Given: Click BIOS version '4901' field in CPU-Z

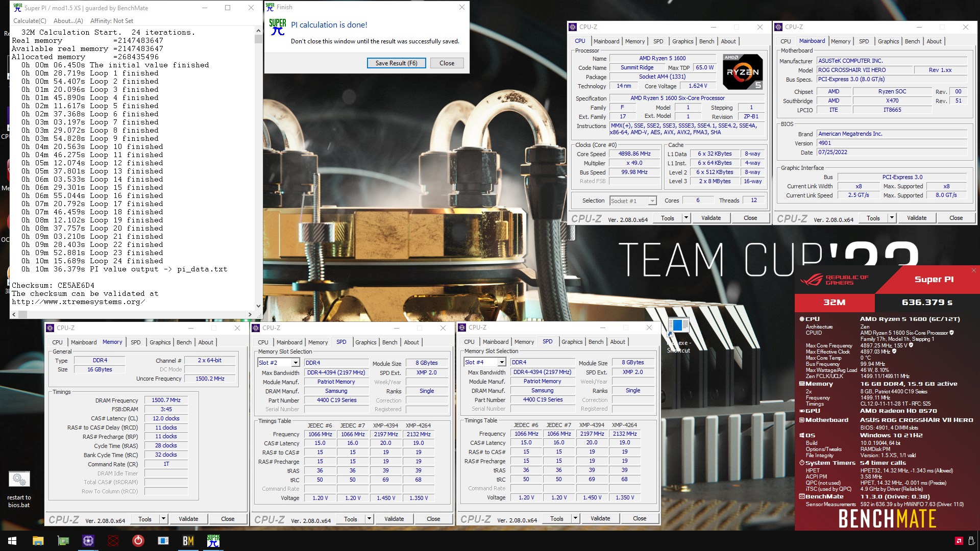Looking at the screenshot, I should 892,143.
